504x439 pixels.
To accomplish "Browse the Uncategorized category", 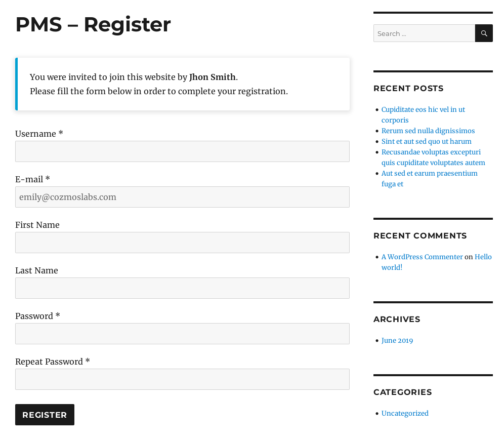I will click(405, 413).
